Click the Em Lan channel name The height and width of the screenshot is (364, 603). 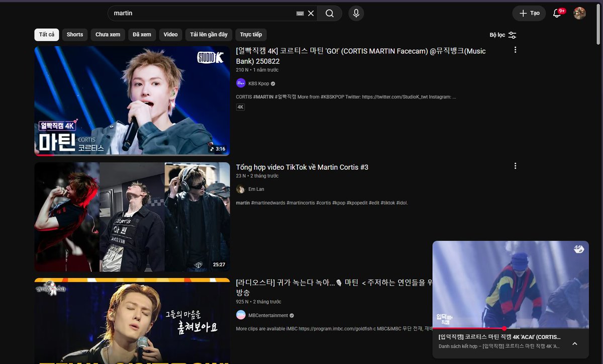(256, 189)
